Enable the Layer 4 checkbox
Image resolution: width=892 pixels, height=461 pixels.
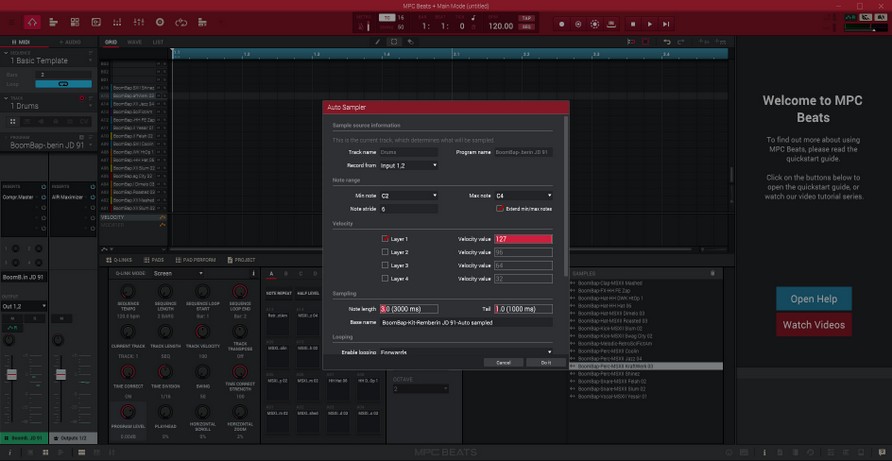(385, 278)
